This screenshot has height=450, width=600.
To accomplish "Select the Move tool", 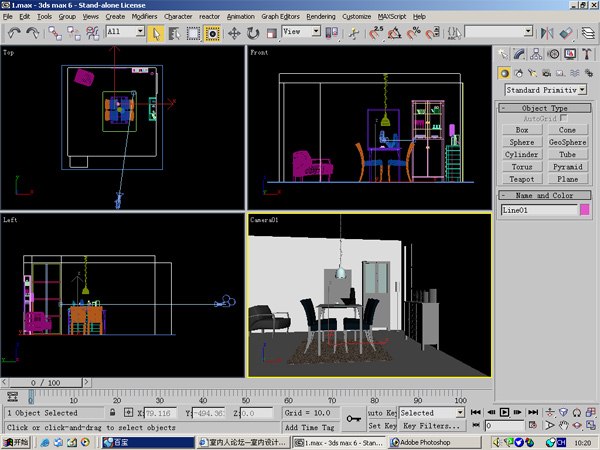I will click(x=234, y=33).
